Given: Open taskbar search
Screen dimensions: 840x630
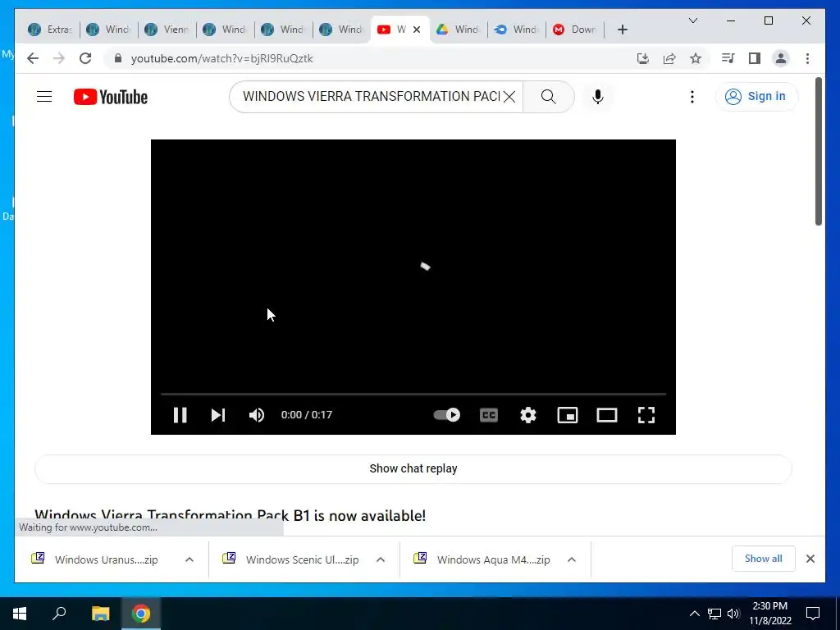Looking at the screenshot, I should [x=59, y=614].
